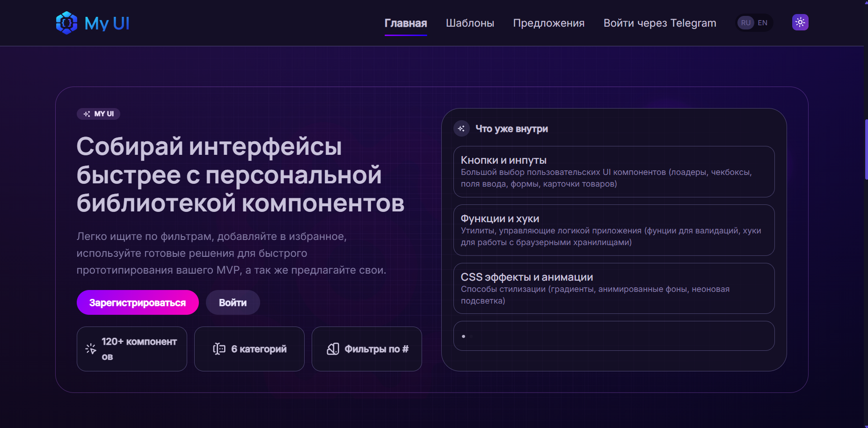The image size is (868, 428).
Task: Click the cursor-click icon on the 120+ компонентов card
Action: [91, 349]
